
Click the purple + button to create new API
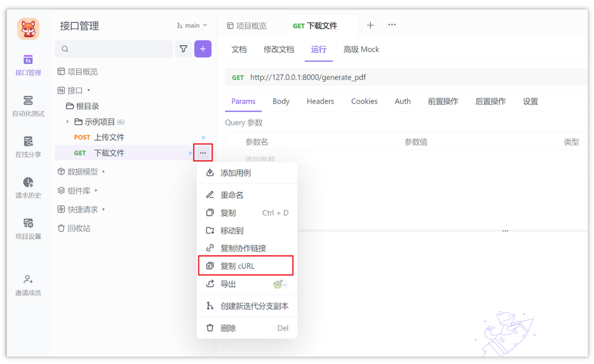tap(203, 49)
